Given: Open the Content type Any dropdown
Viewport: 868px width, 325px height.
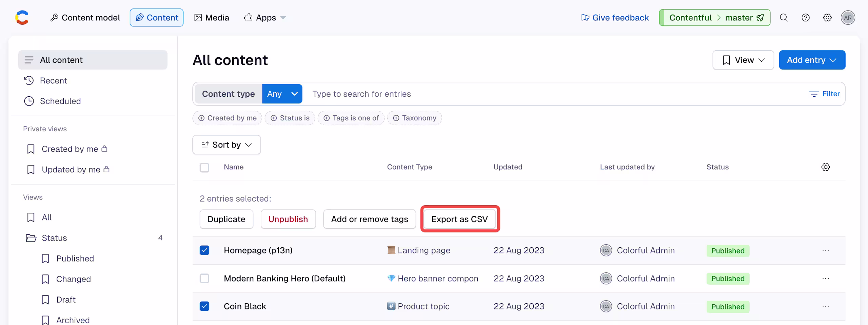Looking at the screenshot, I should 282,94.
